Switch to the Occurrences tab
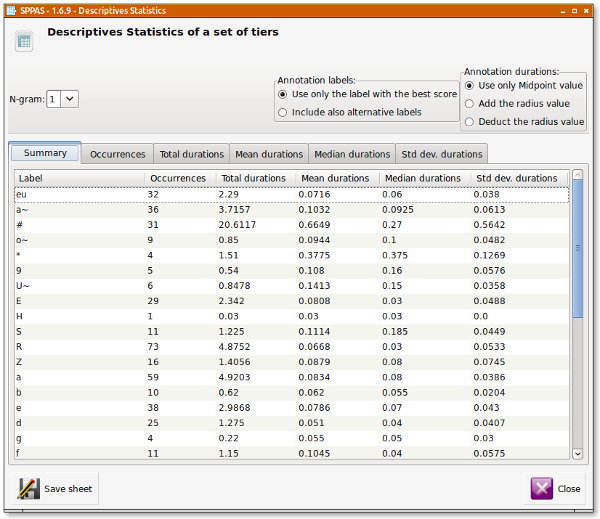This screenshot has height=519, width=600. tap(117, 154)
